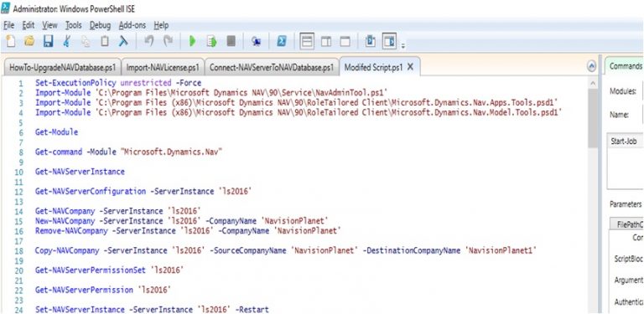
Task: Redo the last edit
Action: point(168,41)
